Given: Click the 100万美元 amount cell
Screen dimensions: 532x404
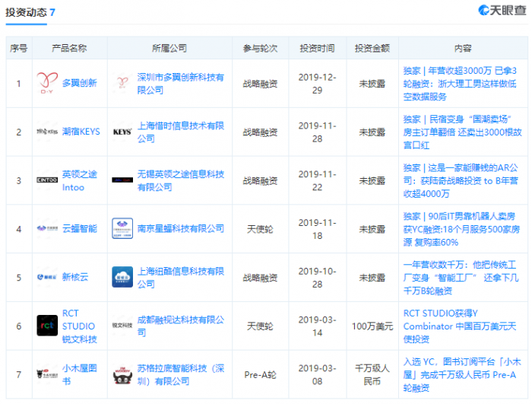Looking at the screenshot, I should pos(372,326).
